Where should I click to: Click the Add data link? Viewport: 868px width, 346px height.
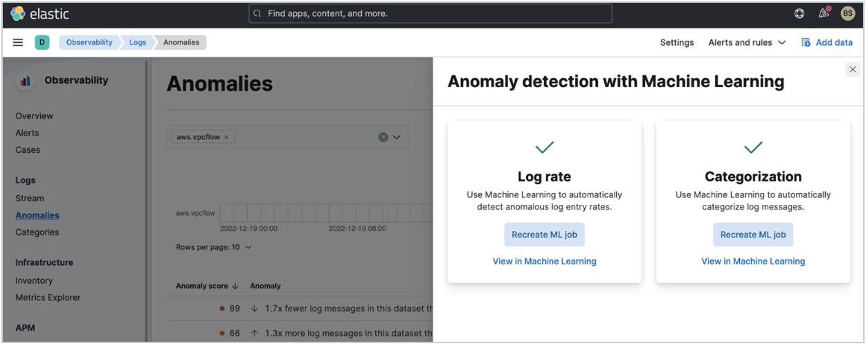tap(827, 42)
